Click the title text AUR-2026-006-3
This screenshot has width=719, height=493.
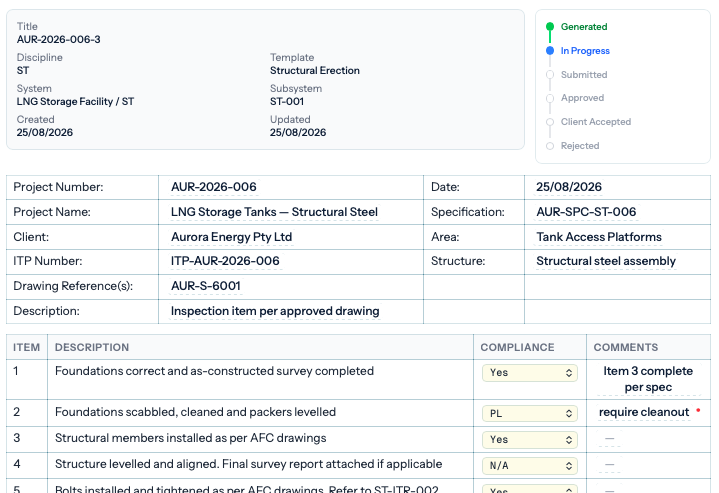(x=58, y=39)
